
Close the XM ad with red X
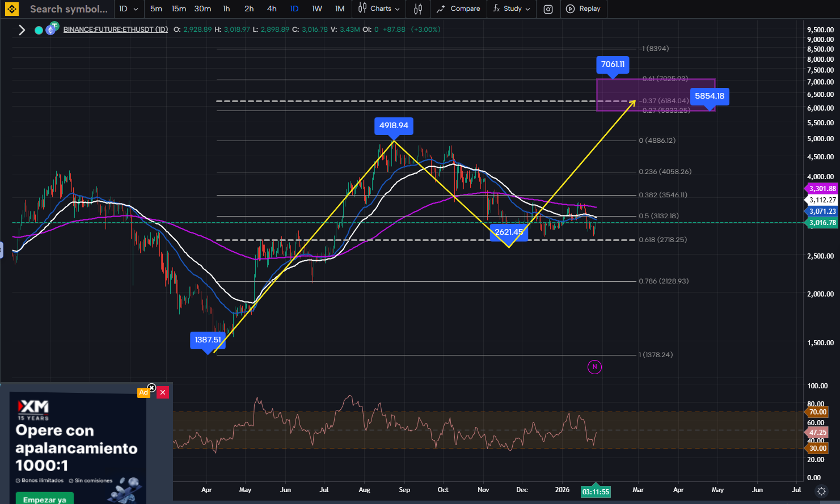163,392
